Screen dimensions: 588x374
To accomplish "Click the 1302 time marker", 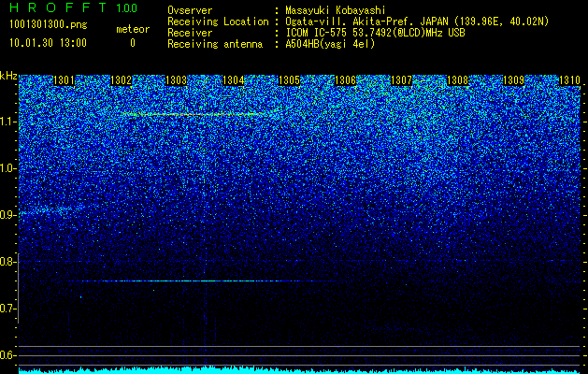I will pyautogui.click(x=121, y=80).
